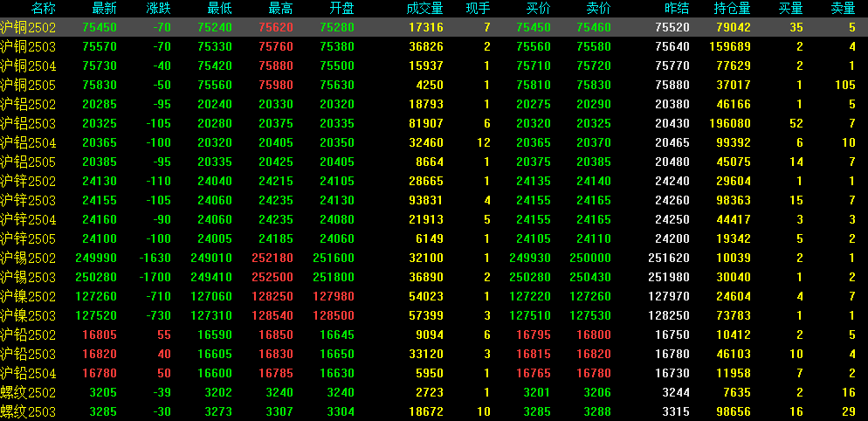
Task: Select the 沪铝2504 contract name
Action: point(28,143)
